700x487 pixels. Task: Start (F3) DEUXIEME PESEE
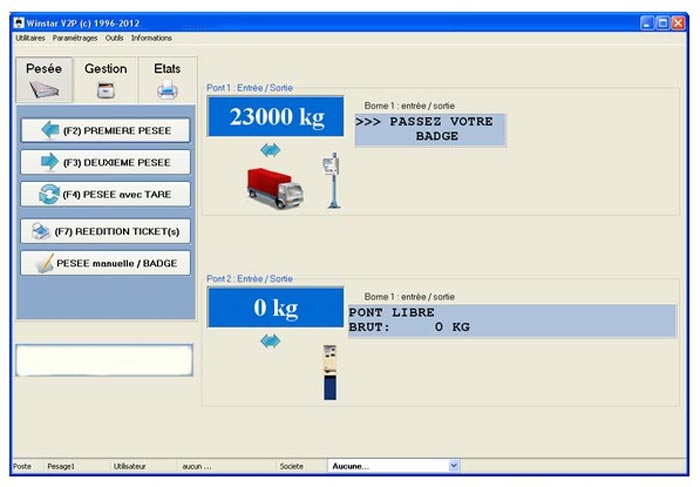pyautogui.click(x=105, y=162)
